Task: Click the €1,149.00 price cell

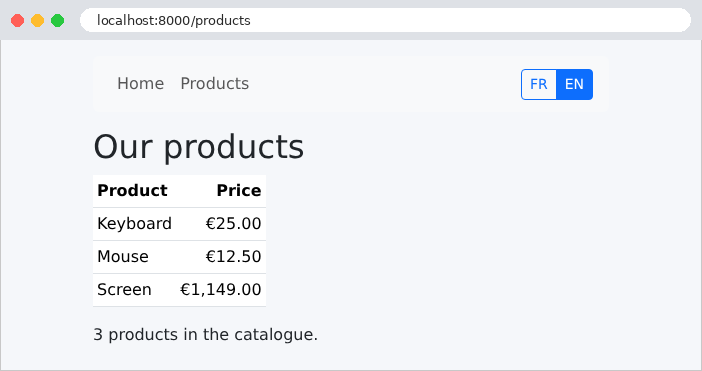Action: pyautogui.click(x=220, y=290)
